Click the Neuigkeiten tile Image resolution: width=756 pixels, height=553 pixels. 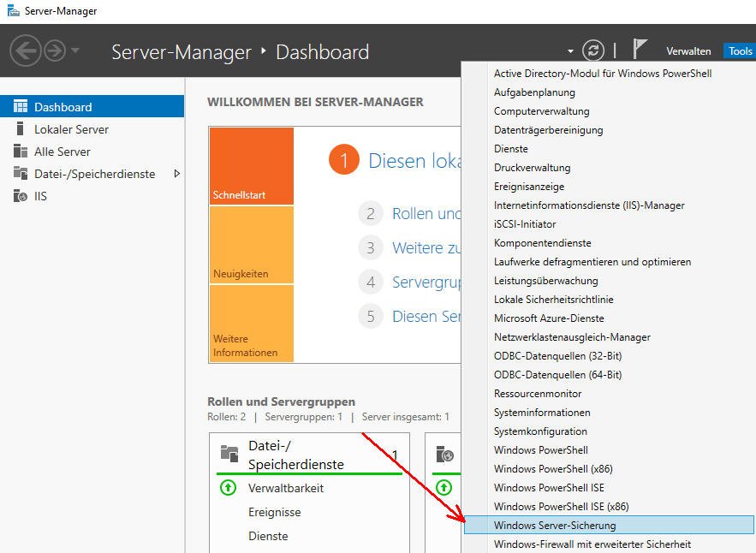click(x=251, y=245)
